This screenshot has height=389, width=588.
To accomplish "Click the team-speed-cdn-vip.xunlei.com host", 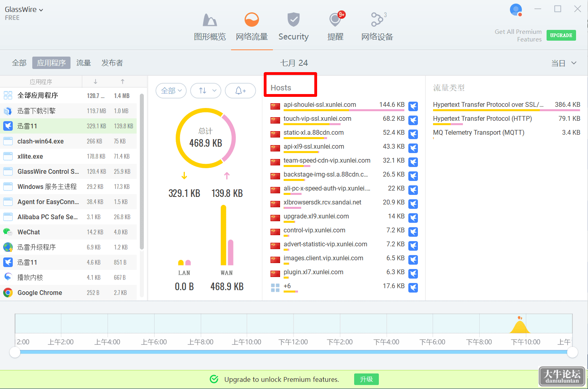I will click(x=327, y=161).
